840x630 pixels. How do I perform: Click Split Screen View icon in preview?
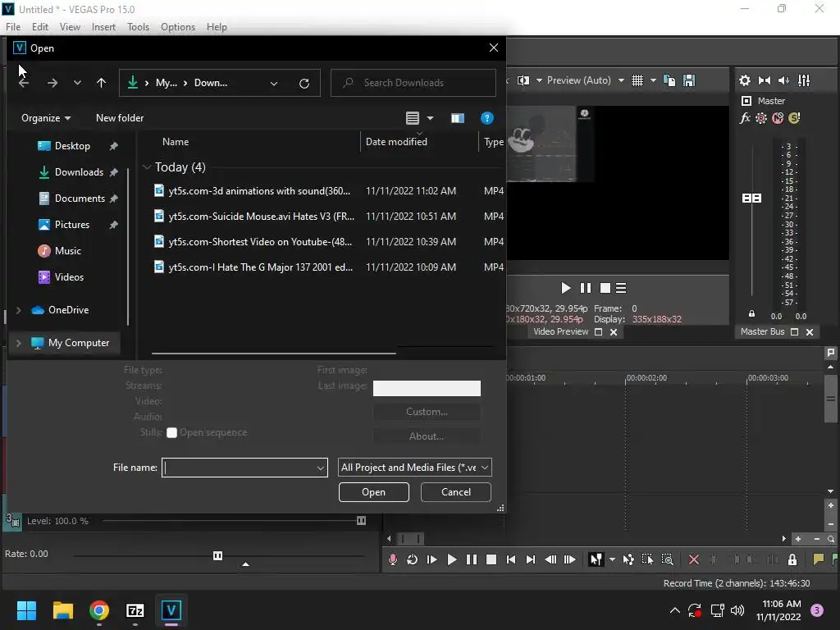point(523,80)
